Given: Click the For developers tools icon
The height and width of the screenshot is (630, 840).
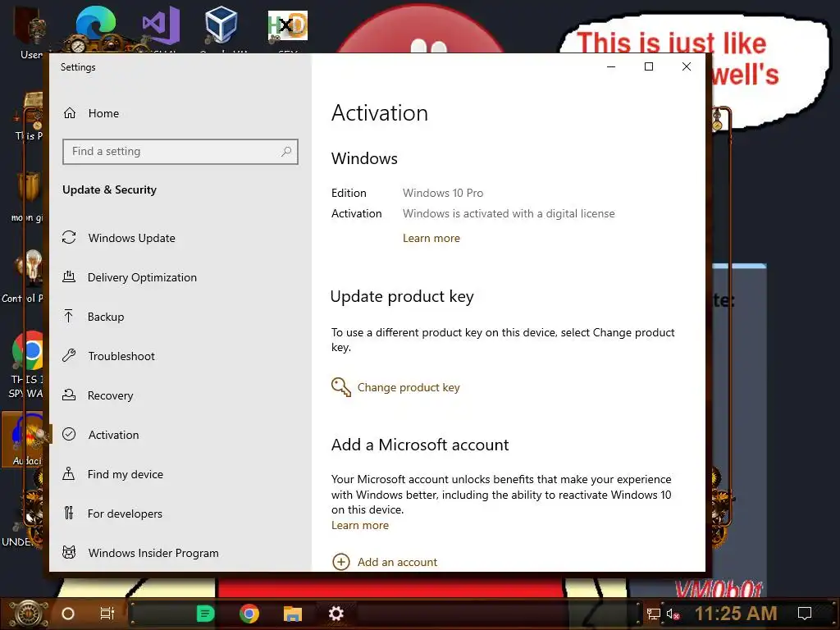Looking at the screenshot, I should click(x=69, y=514).
